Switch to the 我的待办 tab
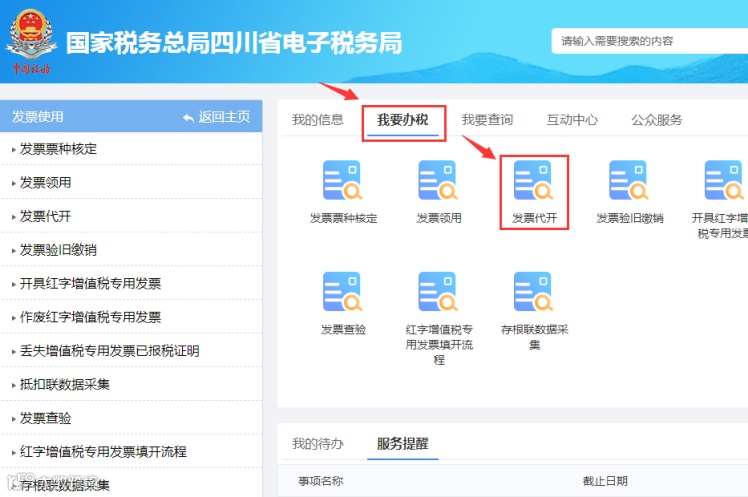748x497 pixels. click(318, 444)
